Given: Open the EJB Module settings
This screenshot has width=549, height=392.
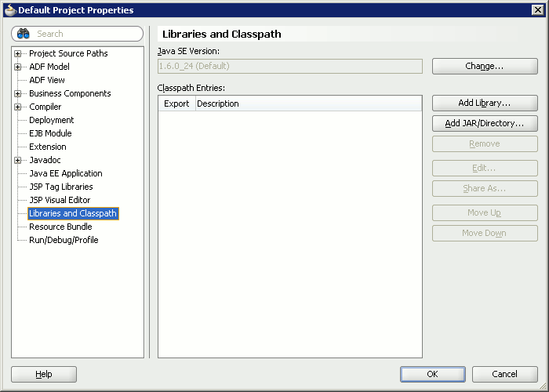Looking at the screenshot, I should [x=50, y=133].
